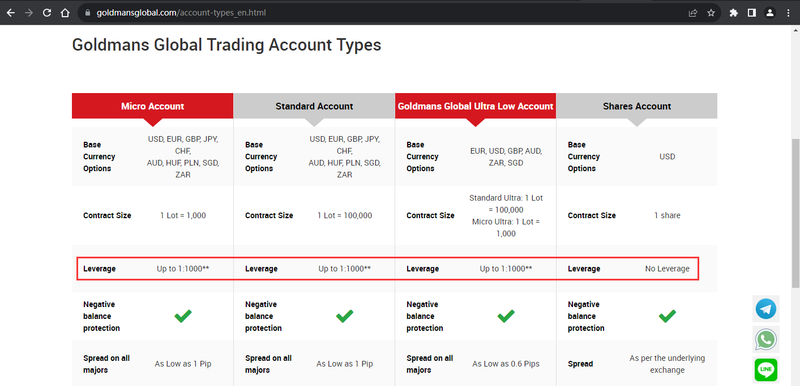Click Standard Account Contract Size label

click(269, 216)
